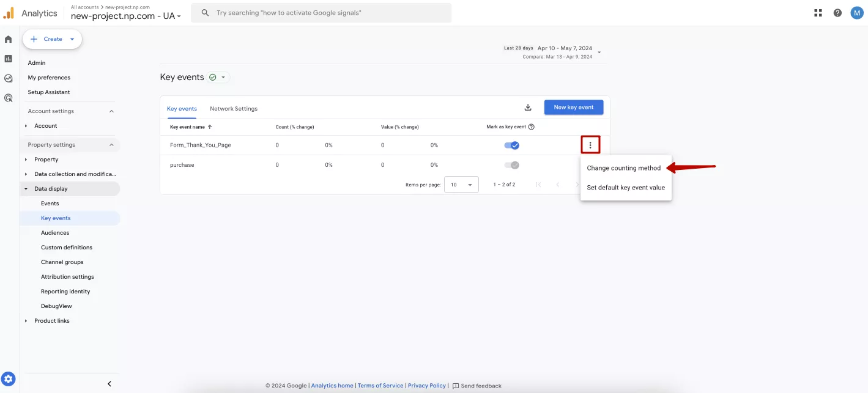Click the Mark as key event help icon
868x393 pixels.
[532, 127]
